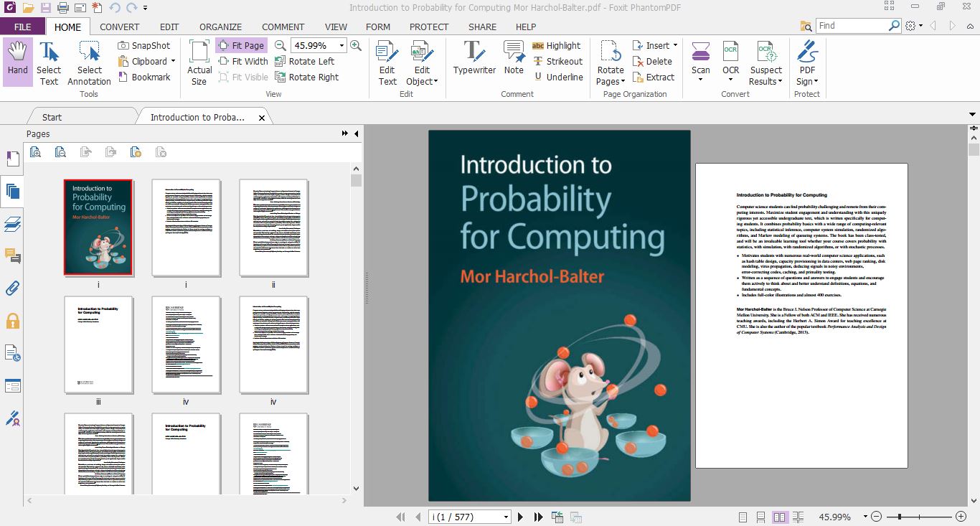Open the Layers panel in the sidebar
Image resolution: width=980 pixels, height=526 pixels.
pyautogui.click(x=12, y=224)
